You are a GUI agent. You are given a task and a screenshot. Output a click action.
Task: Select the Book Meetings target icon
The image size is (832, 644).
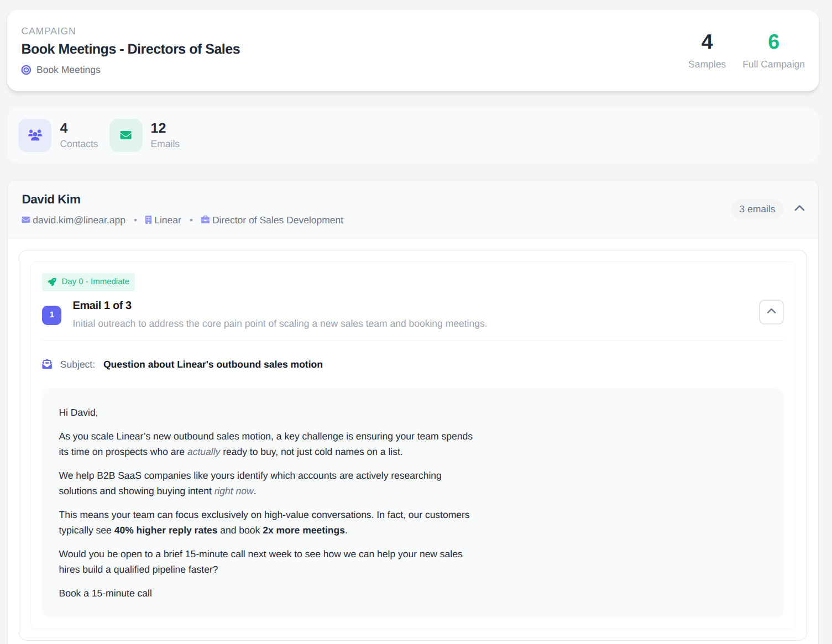[x=26, y=70]
